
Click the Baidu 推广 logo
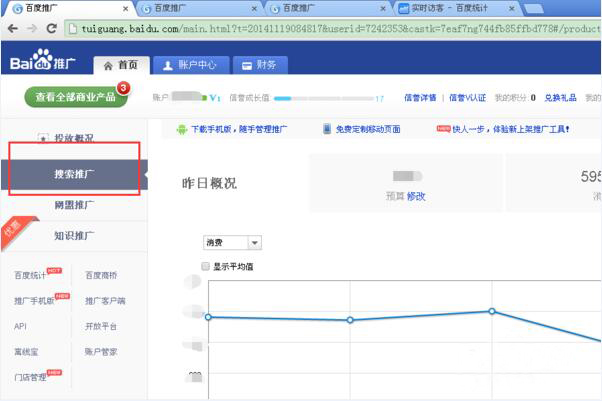tap(43, 60)
